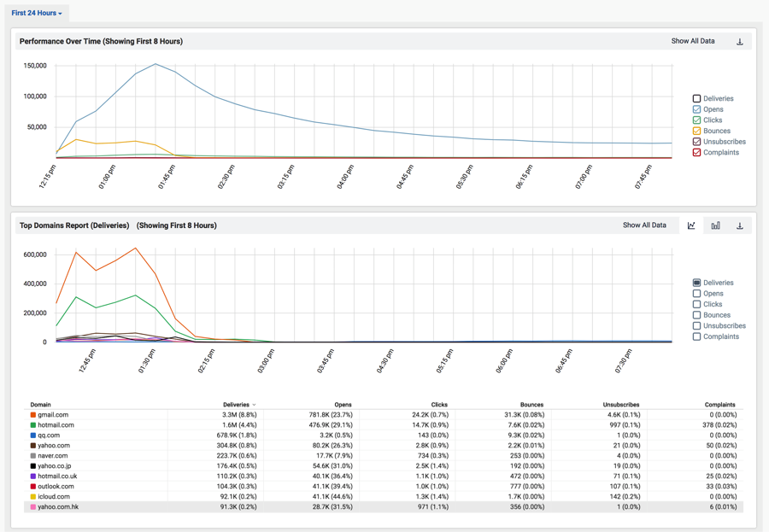Click yahoo.com opens value 80.2K (26.3%)
The width and height of the screenshot is (769, 532).
(332, 446)
